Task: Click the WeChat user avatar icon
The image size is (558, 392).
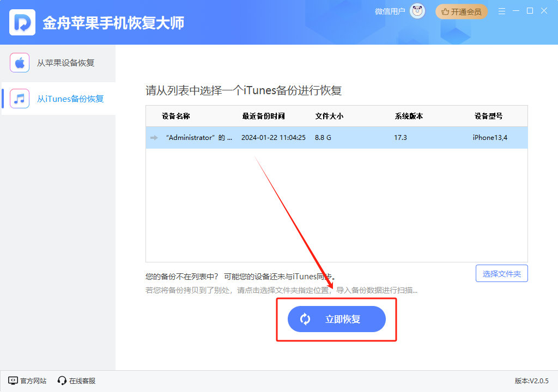Action: [x=417, y=10]
